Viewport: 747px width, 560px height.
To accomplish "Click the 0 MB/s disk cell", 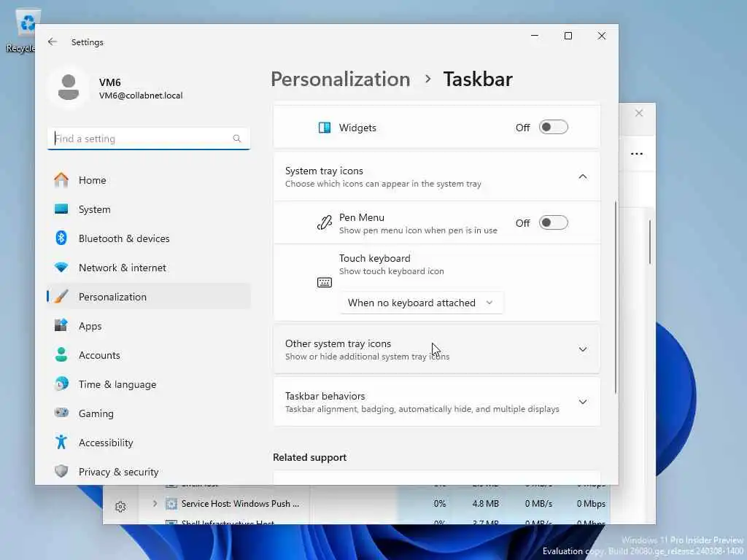I will pos(538,503).
